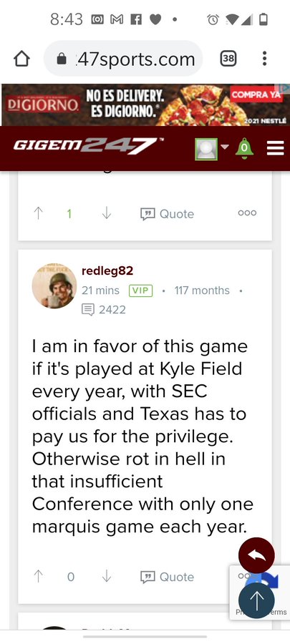Open the tab switcher showing 38 tabs
This screenshot has width=290, height=644.
pyautogui.click(x=228, y=59)
